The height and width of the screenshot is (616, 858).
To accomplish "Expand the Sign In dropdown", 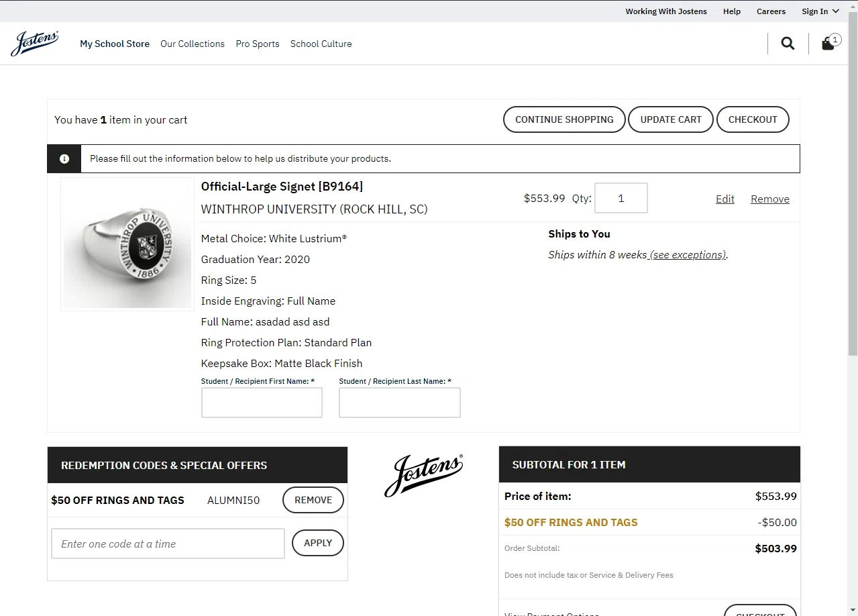I will point(820,11).
